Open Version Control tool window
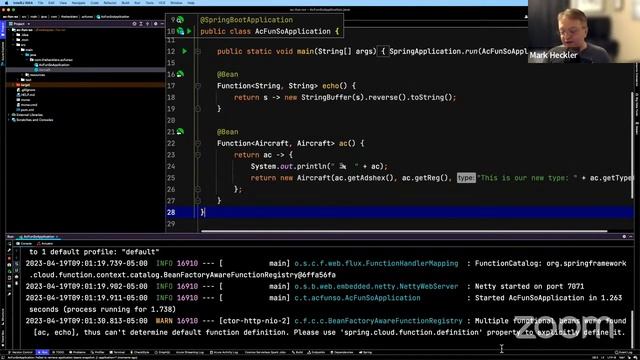Screen dimensions: 640x360 (20, 352)
